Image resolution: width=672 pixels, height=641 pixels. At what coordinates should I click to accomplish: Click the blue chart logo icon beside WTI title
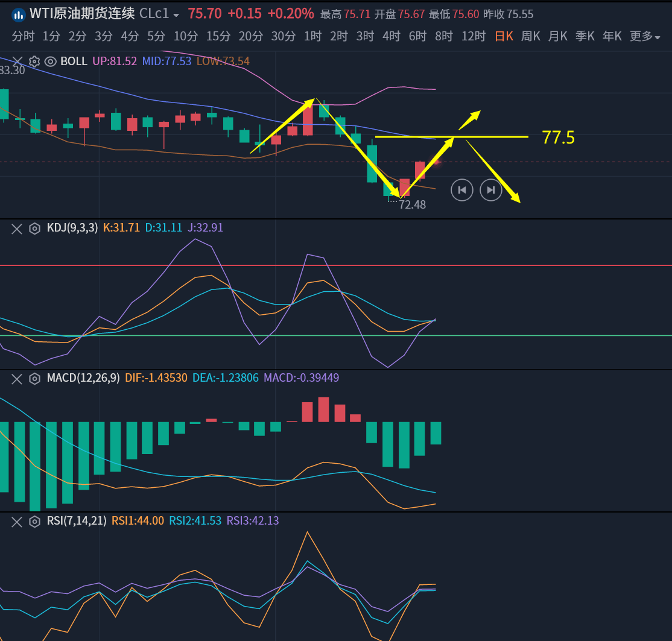(18, 15)
